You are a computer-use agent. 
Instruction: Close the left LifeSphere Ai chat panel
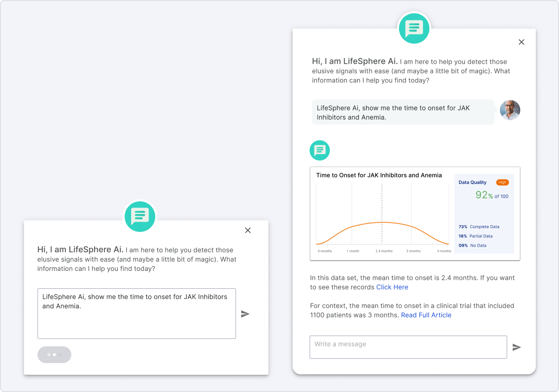[x=248, y=230]
